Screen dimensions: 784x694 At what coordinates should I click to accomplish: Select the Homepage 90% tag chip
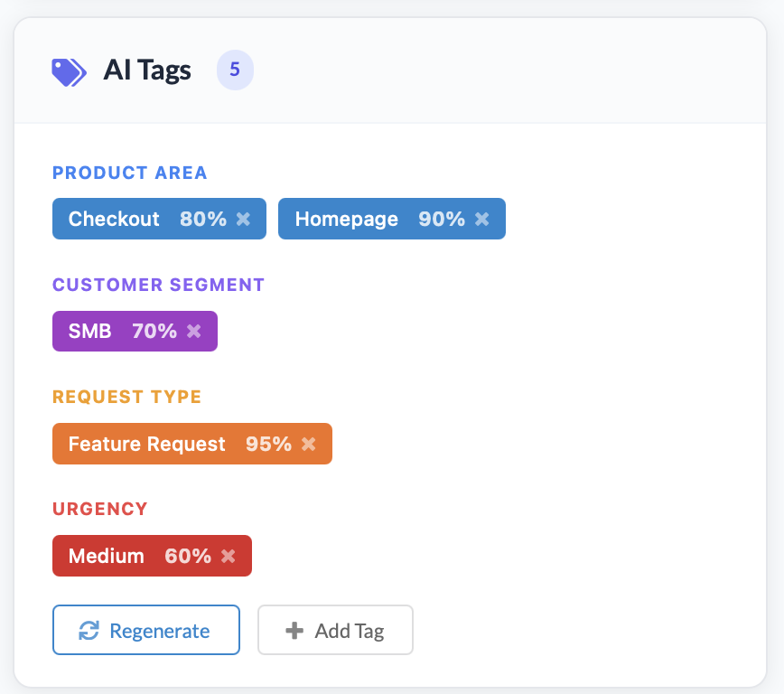[x=392, y=219]
